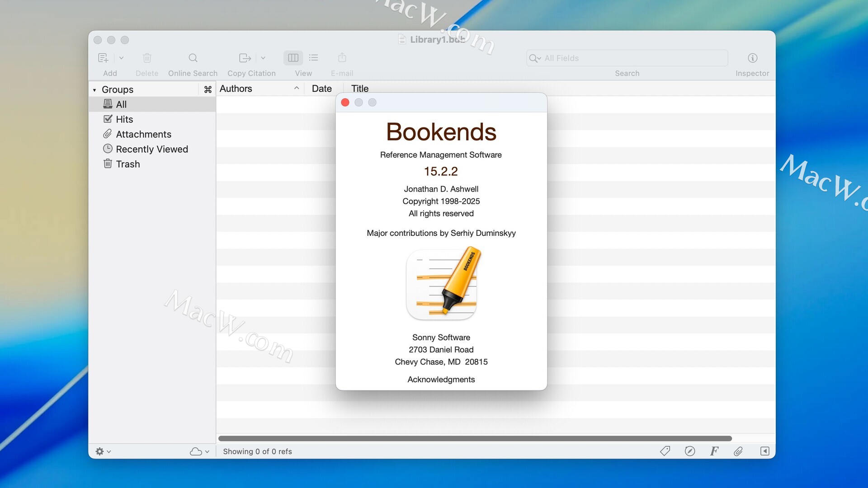
Task: Collapse the Groups disclosure triangle
Action: pos(94,90)
